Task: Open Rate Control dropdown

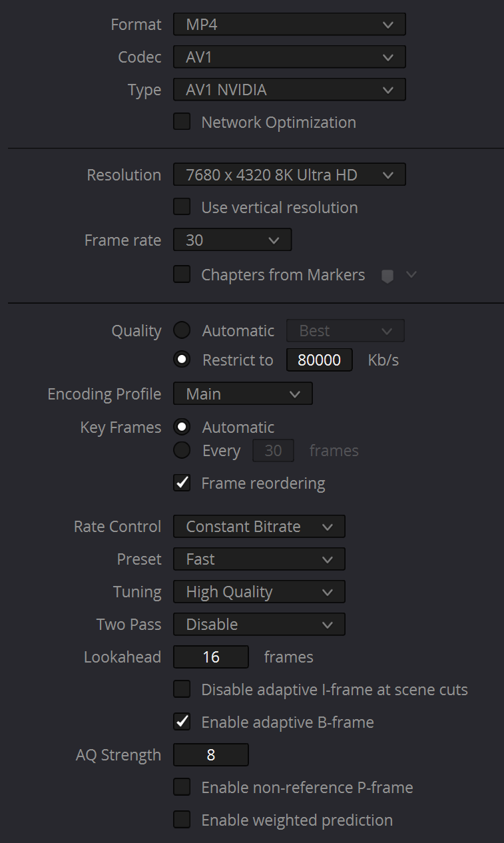Action: 258,526
